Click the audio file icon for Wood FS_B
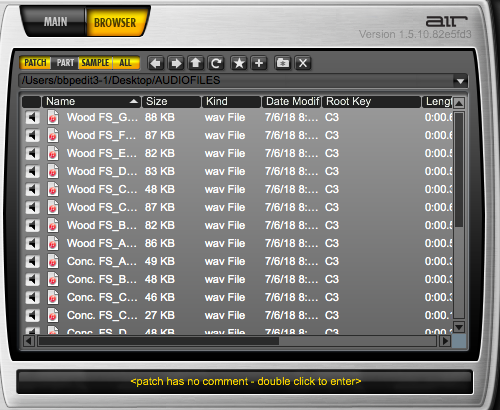This screenshot has width=500, height=410. pos(53,225)
